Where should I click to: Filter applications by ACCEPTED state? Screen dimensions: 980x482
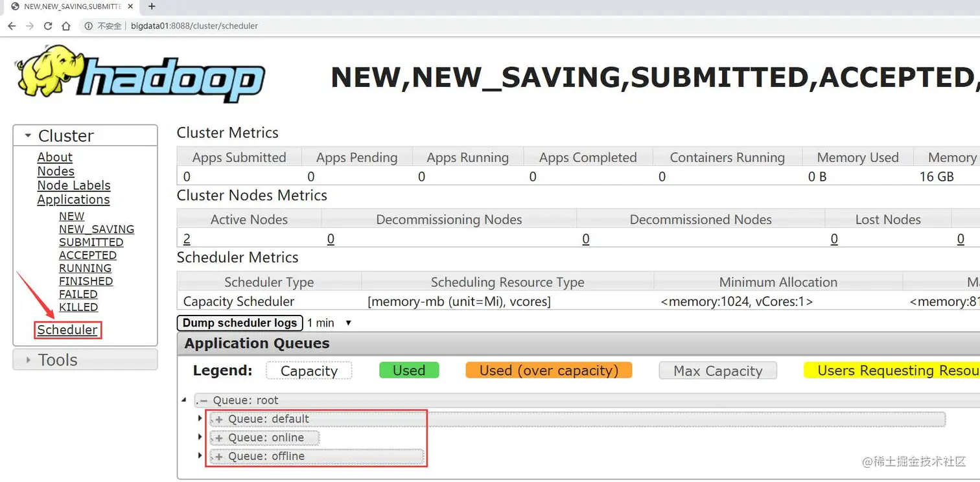(x=87, y=255)
